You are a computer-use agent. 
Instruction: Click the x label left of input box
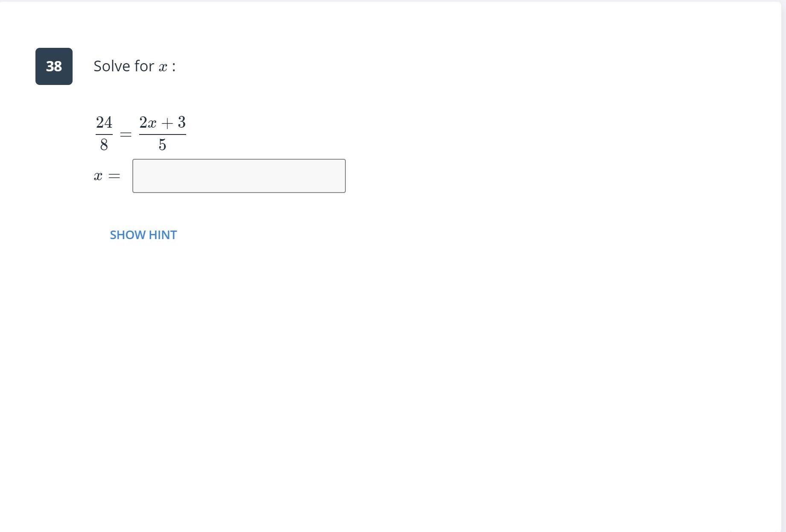click(98, 176)
